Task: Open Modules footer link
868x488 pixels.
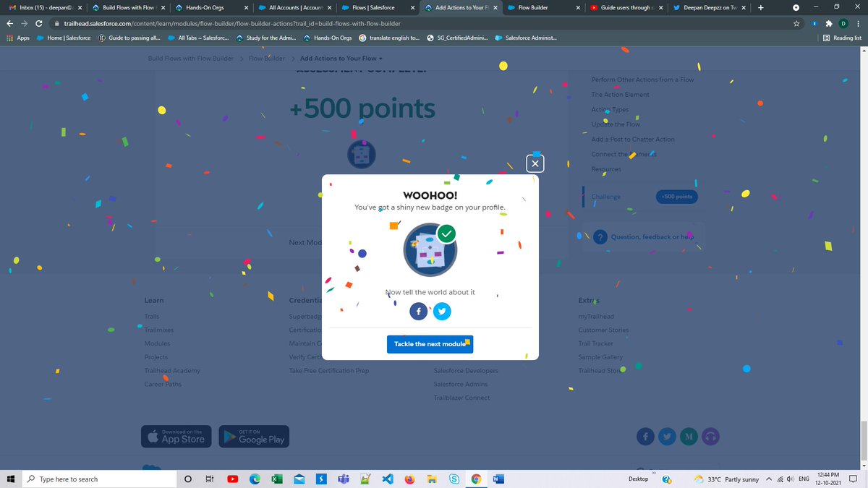Action: [x=157, y=343]
